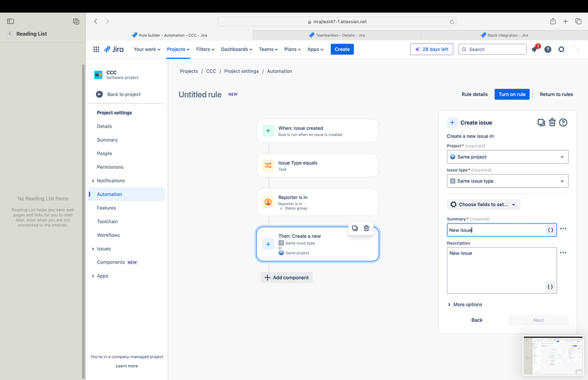Delete the Create issue action with trash icon
588x380 pixels.
pyautogui.click(x=552, y=122)
